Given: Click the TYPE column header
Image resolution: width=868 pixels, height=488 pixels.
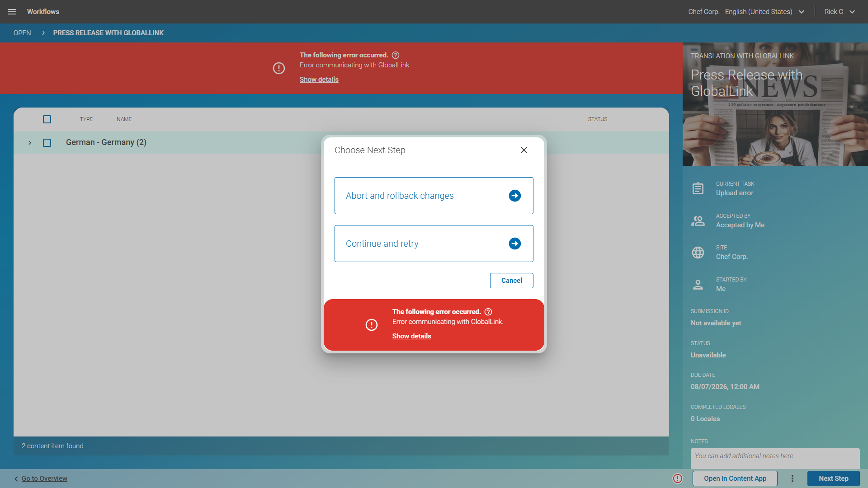Looking at the screenshot, I should [x=86, y=119].
